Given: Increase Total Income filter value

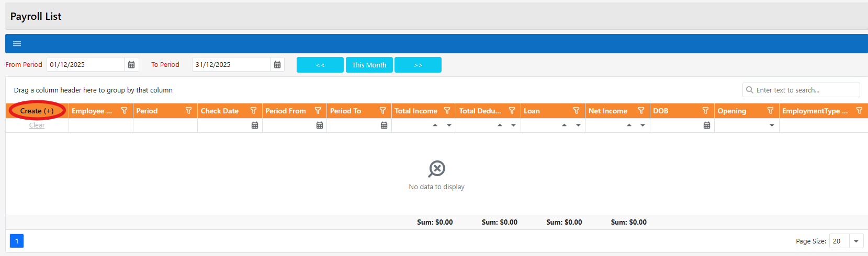Looking at the screenshot, I should (x=435, y=125).
